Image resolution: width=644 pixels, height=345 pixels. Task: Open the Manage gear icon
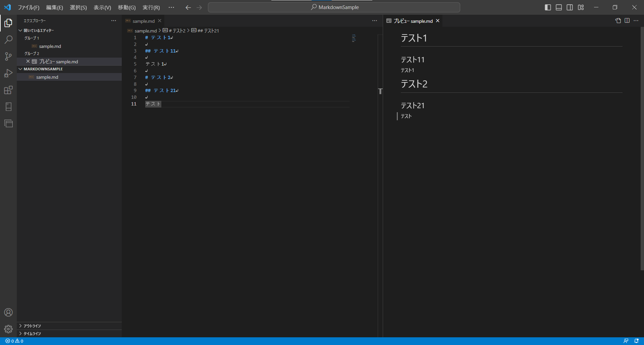click(x=8, y=329)
